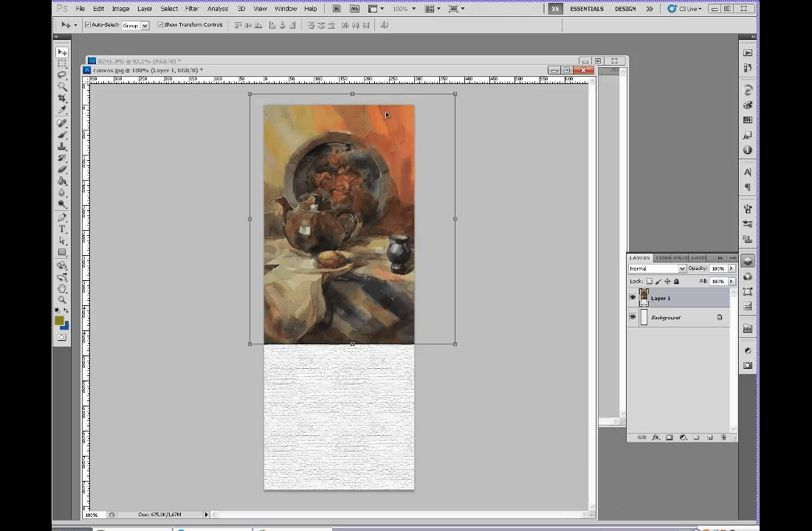Open the Image menu
The height and width of the screenshot is (531, 812).
pos(120,9)
